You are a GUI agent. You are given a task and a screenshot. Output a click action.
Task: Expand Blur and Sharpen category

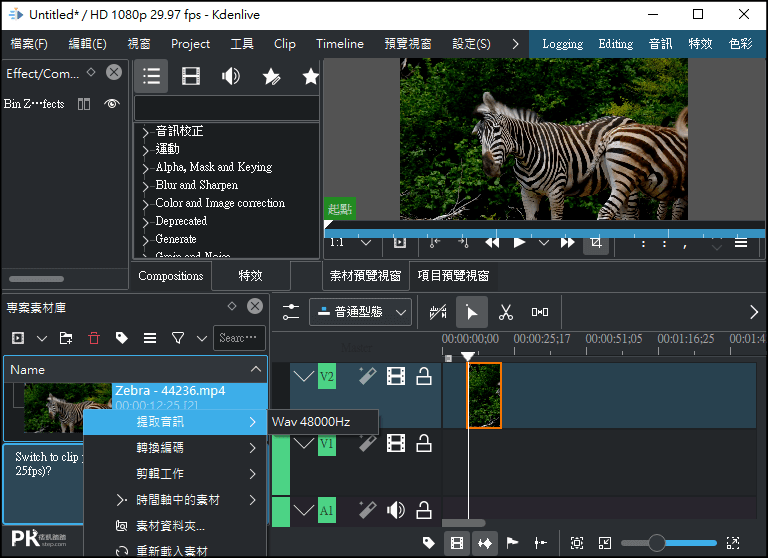145,186
